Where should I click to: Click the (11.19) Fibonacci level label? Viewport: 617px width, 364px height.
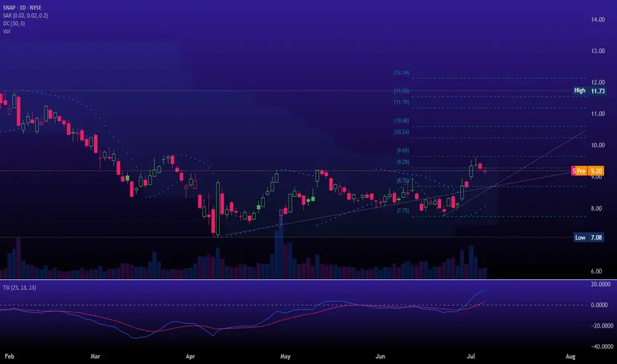click(401, 102)
